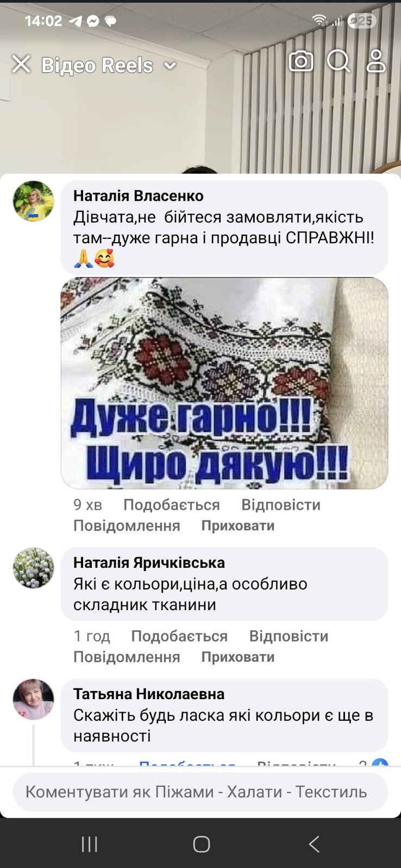The height and width of the screenshot is (868, 401).
Task: Tap the Android home button
Action: pos(201,844)
